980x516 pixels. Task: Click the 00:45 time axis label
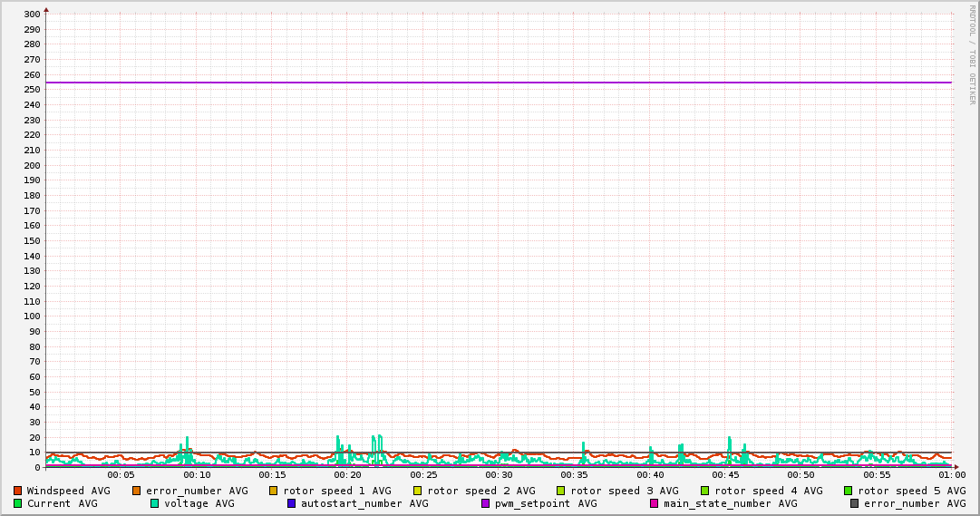coord(725,475)
